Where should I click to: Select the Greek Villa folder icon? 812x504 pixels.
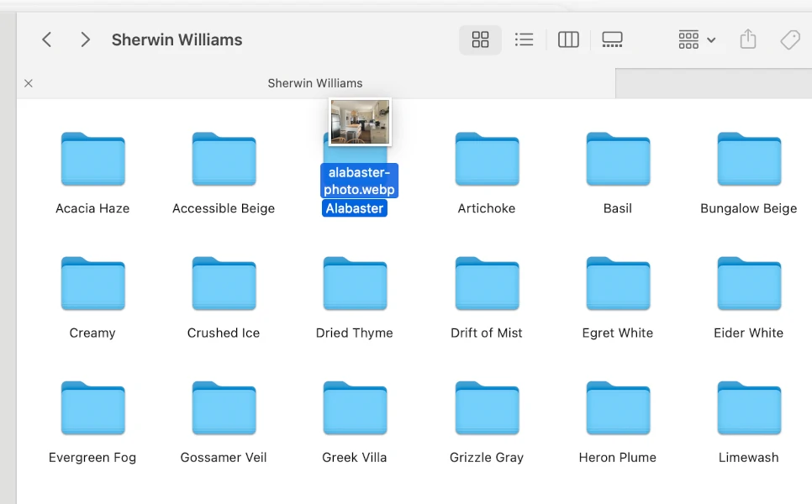[x=356, y=407]
